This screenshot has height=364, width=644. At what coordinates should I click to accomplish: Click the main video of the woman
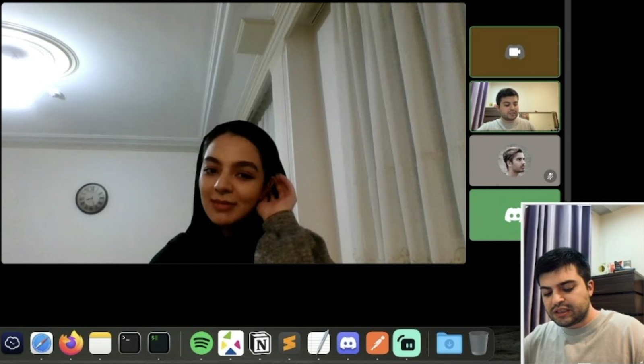tap(233, 133)
